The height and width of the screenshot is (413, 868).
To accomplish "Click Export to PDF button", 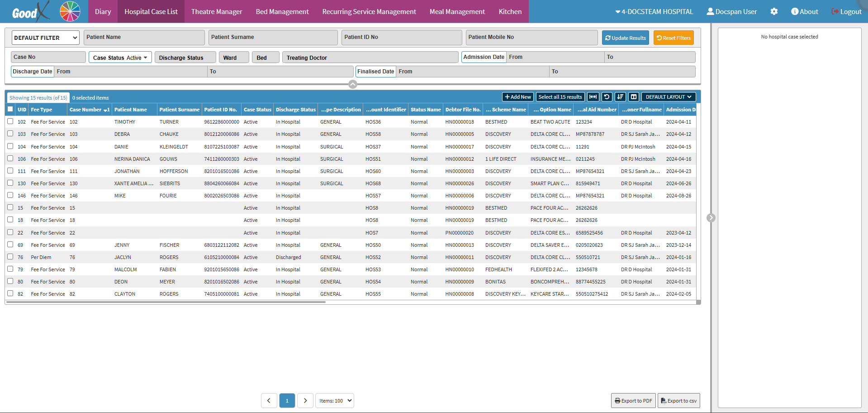I will [x=633, y=401].
